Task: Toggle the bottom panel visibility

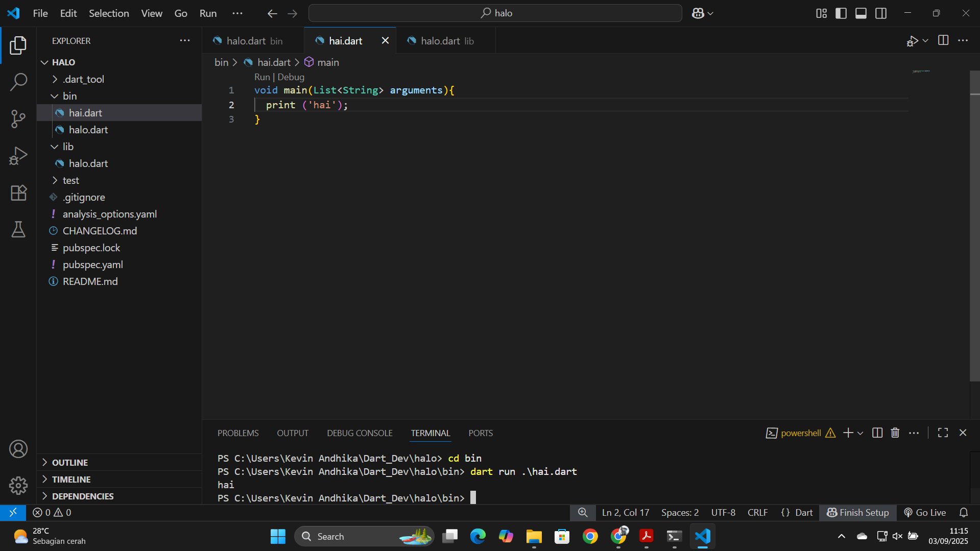Action: [x=861, y=13]
